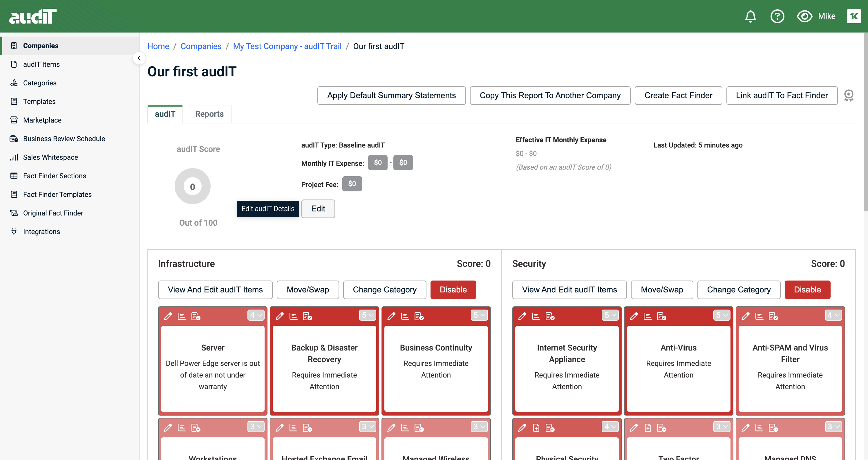Click the pencil icon on Anti-Virus card

click(634, 316)
